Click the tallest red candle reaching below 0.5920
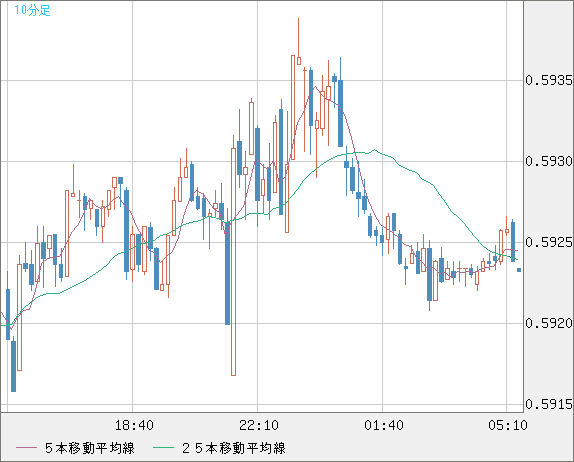Viewport: 574px width, 462px height. tap(234, 262)
